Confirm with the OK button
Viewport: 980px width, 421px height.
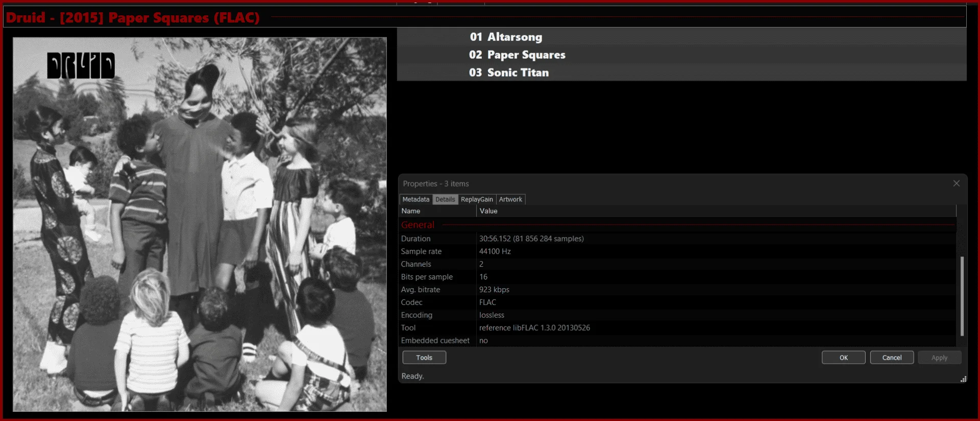click(x=844, y=358)
